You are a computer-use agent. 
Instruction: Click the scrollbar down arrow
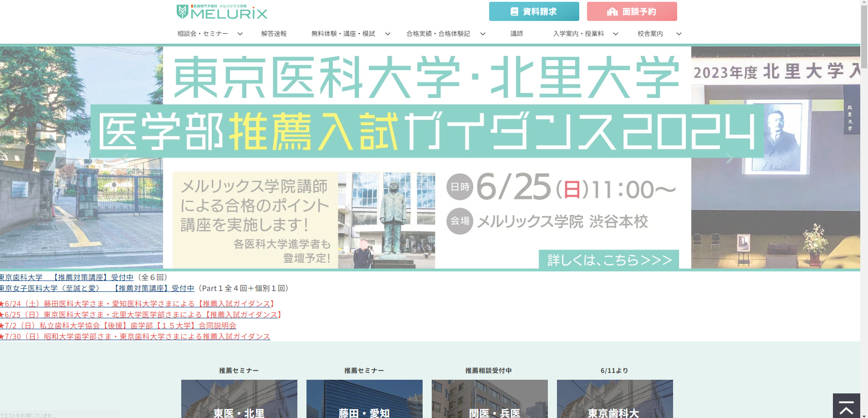tap(864, 415)
